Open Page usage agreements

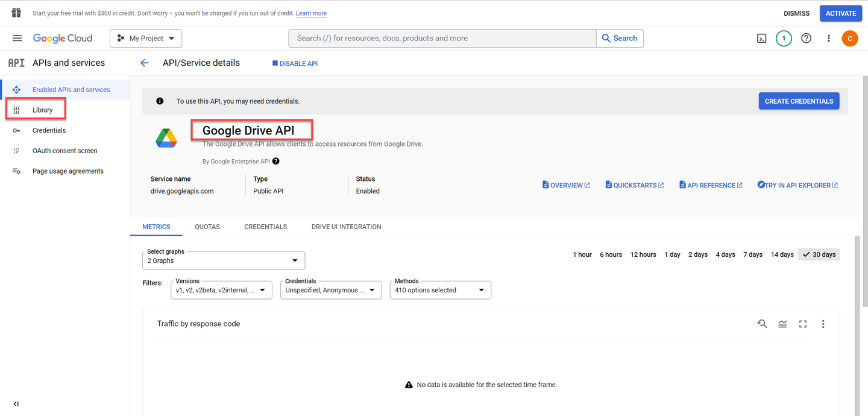click(65, 171)
